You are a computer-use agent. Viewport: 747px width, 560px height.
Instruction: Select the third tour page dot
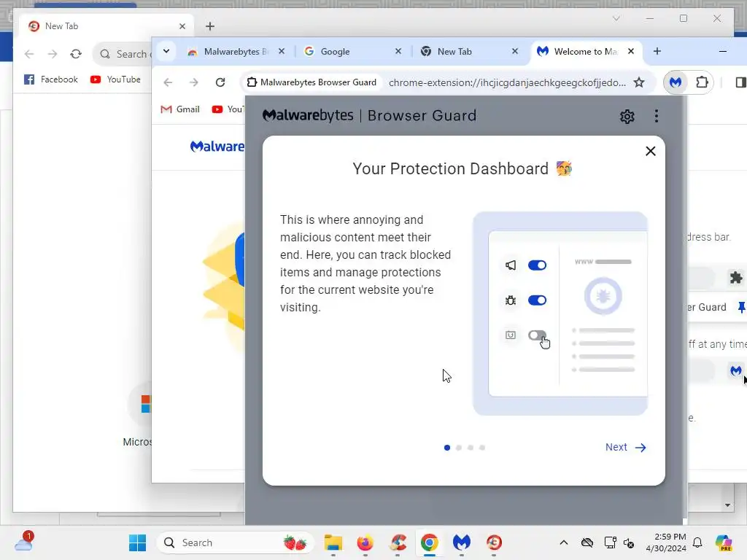[471, 448]
